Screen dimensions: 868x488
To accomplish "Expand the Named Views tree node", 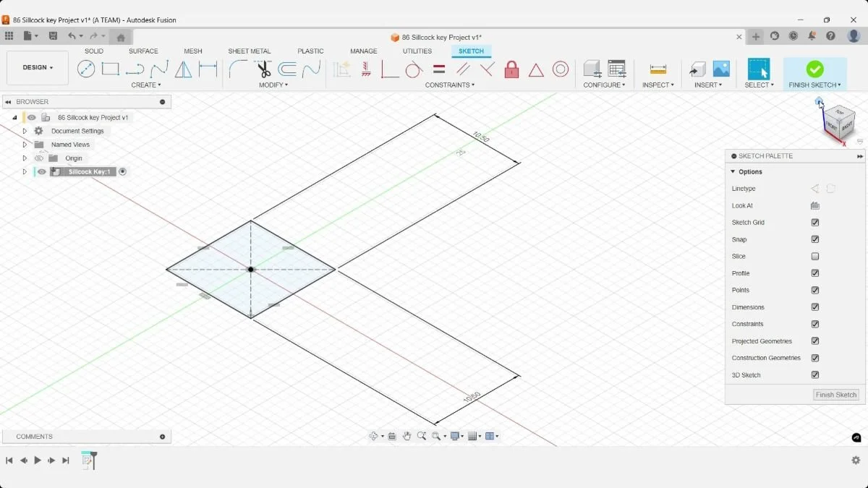I will pyautogui.click(x=25, y=145).
